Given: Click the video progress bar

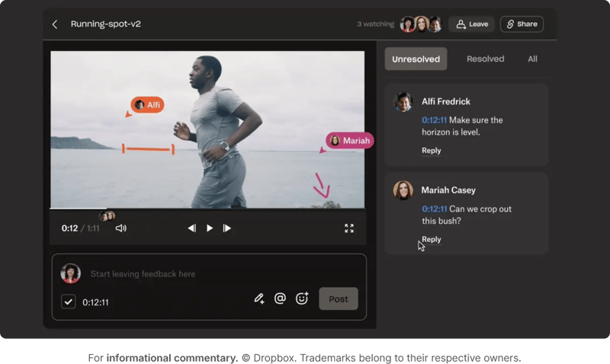Looking at the screenshot, I should click(x=207, y=209).
